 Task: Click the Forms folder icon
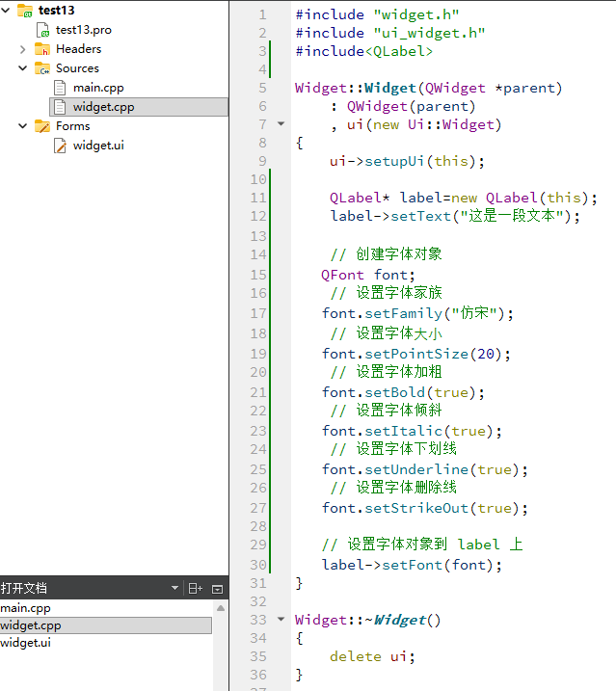click(x=42, y=126)
